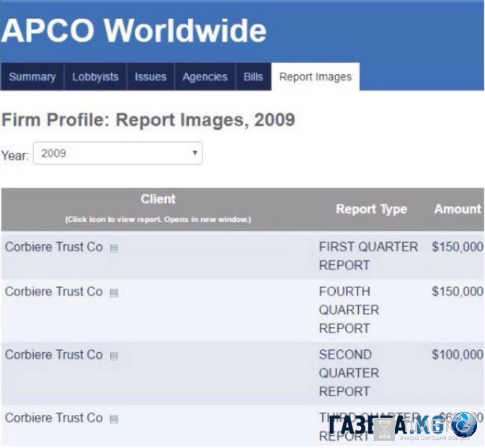Click the FIRST QUARTER REPORT cell
This screenshot has height=448, width=485.
368,256
